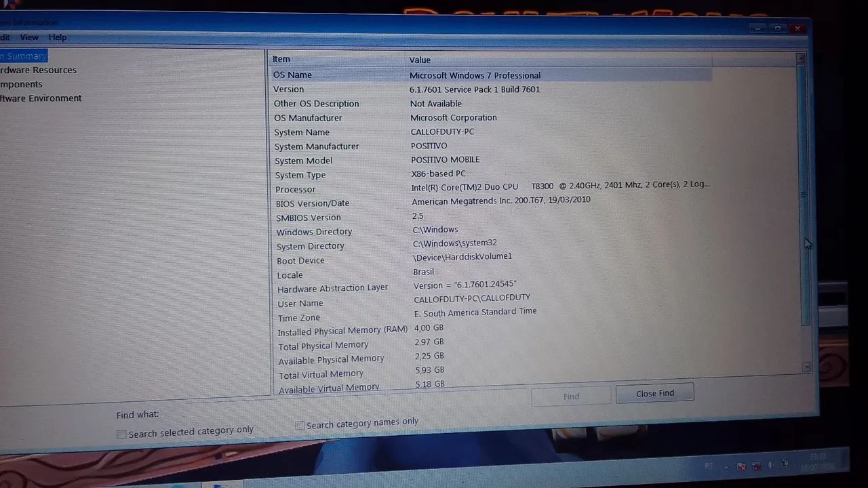Select the System Type item
Image resolution: width=868 pixels, height=488 pixels.
pyautogui.click(x=300, y=175)
